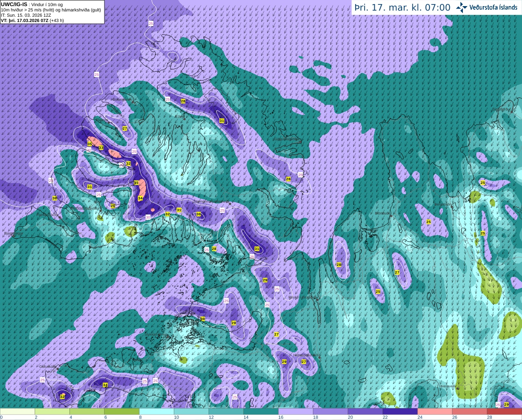Click the yellow '26' gust value marker
Screen dimensions: 522x420
(x=113, y=206)
